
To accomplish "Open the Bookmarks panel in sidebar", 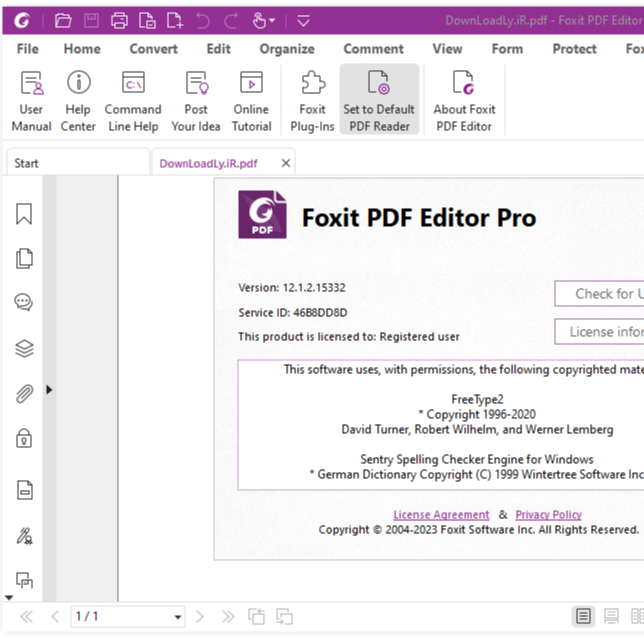I will click(24, 214).
